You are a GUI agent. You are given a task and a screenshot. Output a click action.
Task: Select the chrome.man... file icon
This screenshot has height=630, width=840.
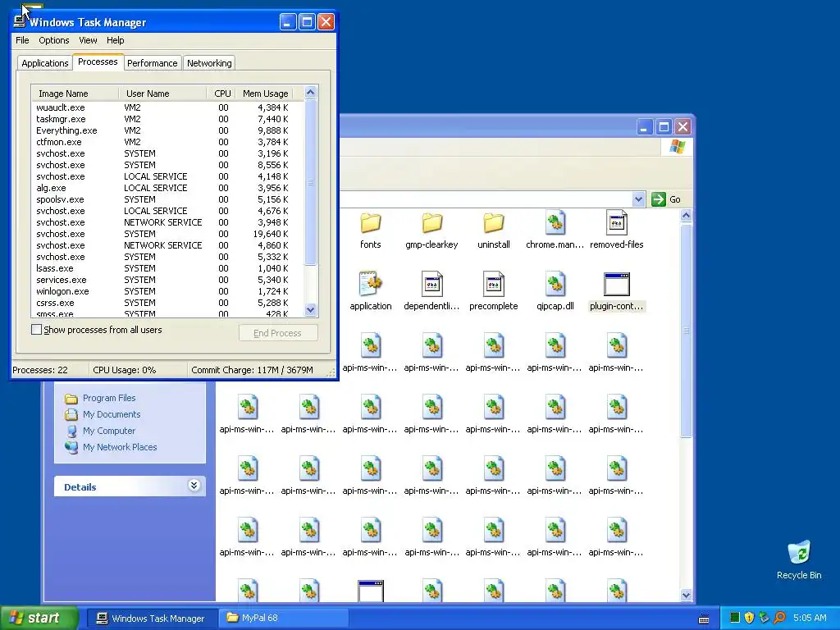coord(555,222)
